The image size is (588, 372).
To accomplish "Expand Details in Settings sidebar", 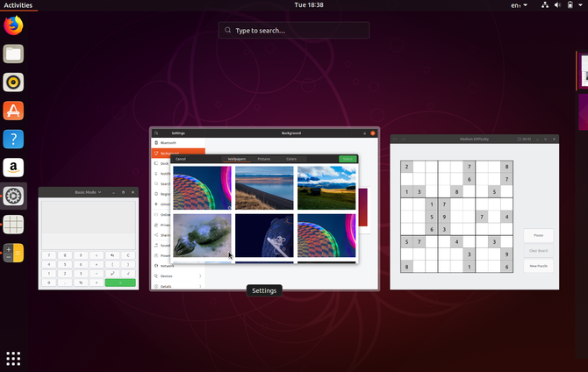I will click(x=178, y=286).
